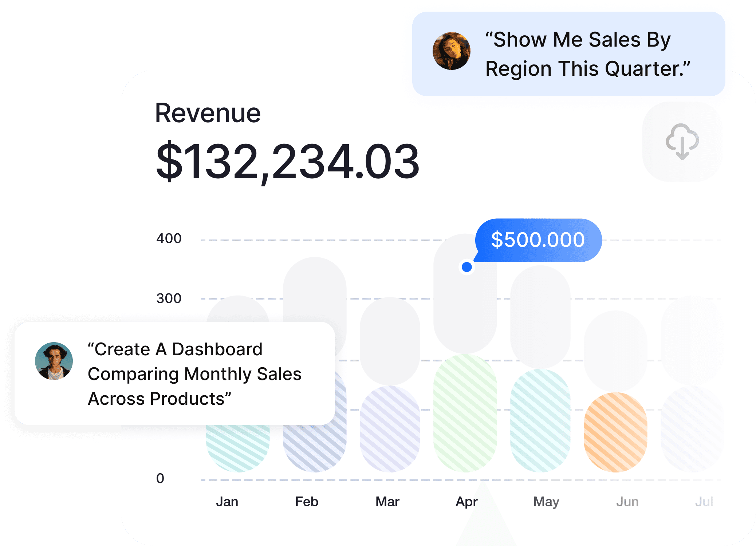This screenshot has width=756, height=546.
Task: Click the blue data point on April bar
Action: click(467, 267)
